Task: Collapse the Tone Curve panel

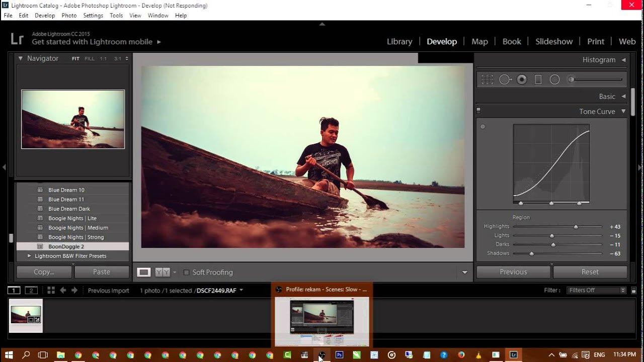Action: coord(623,112)
